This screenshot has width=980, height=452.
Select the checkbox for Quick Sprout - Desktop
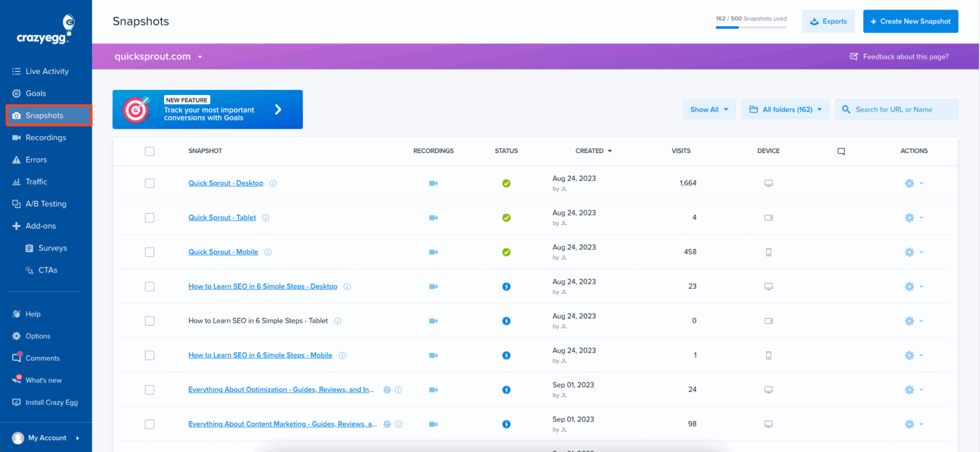pos(149,183)
